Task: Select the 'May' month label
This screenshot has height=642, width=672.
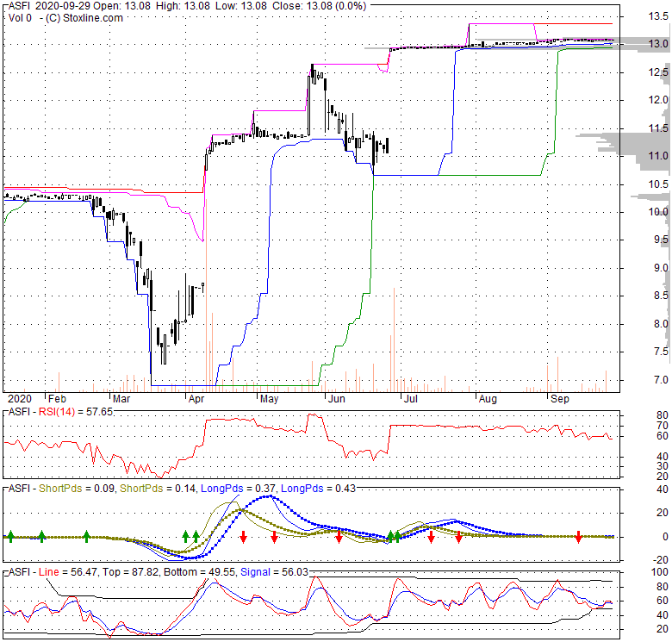Action: (269, 399)
